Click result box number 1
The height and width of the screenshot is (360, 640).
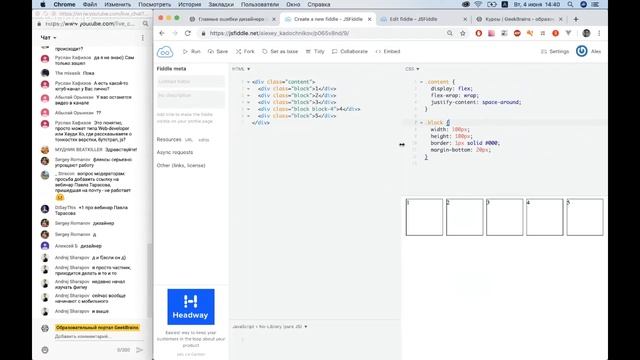424,217
